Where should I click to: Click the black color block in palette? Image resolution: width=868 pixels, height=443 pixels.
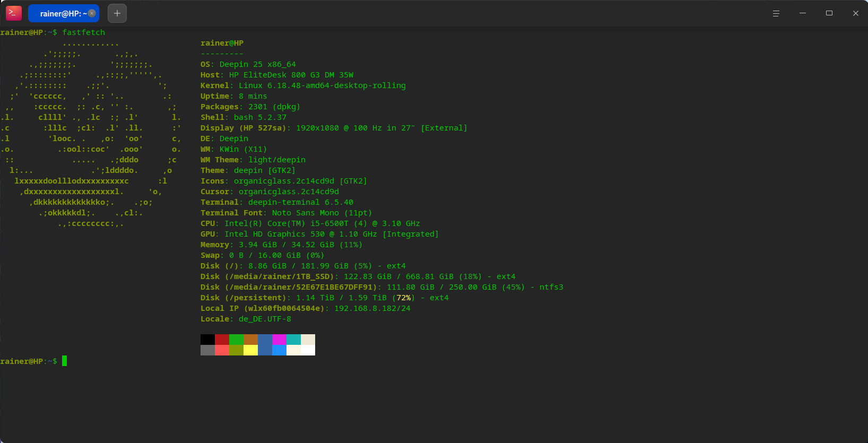[x=207, y=340]
